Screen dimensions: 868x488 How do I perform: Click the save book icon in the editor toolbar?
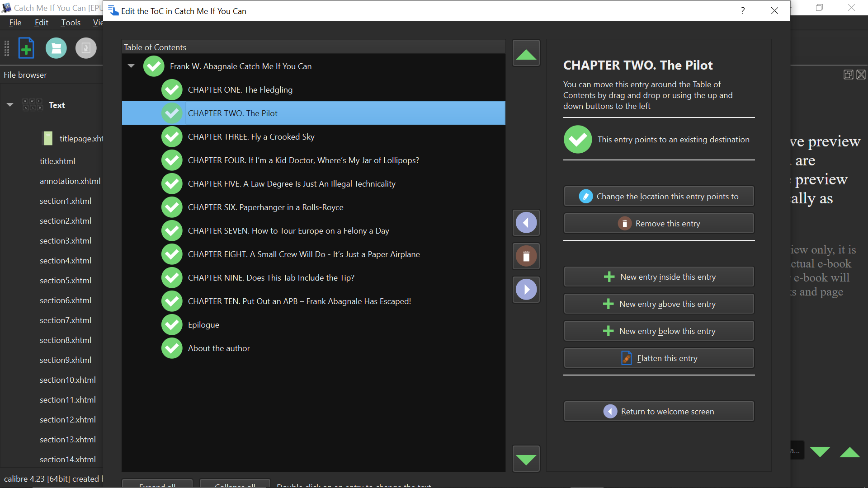(56, 48)
